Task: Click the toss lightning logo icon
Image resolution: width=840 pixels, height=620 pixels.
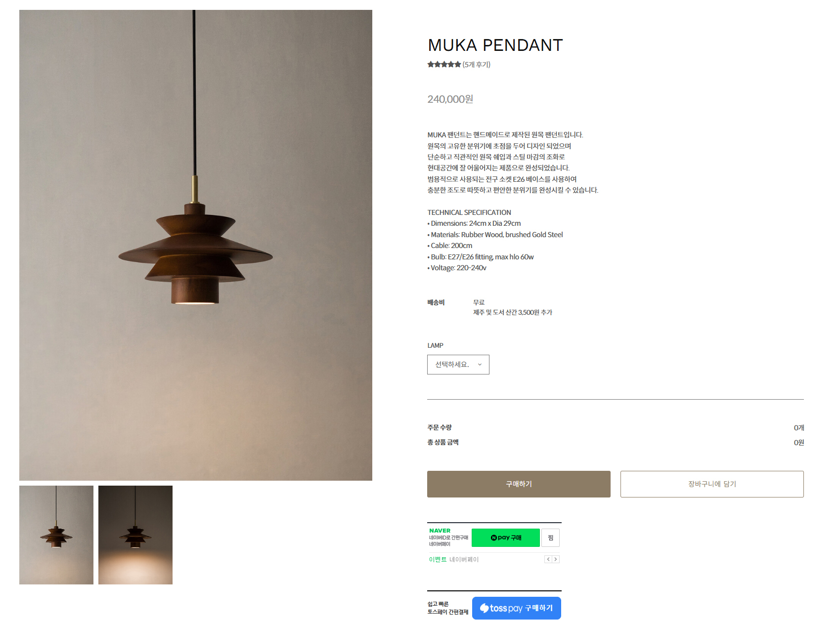Action: pyautogui.click(x=484, y=608)
